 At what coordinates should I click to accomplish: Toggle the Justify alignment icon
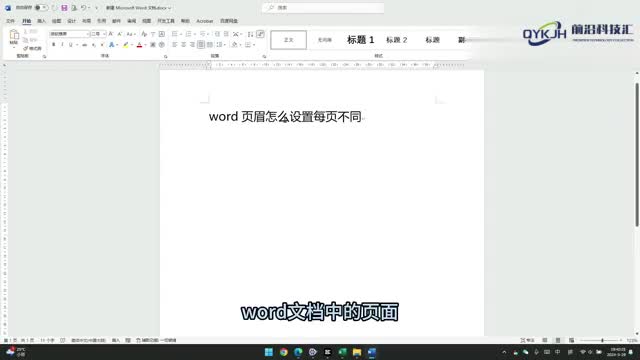click(x=201, y=44)
